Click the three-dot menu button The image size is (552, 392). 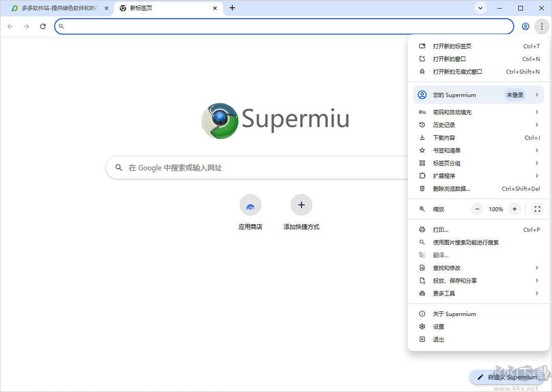542,27
